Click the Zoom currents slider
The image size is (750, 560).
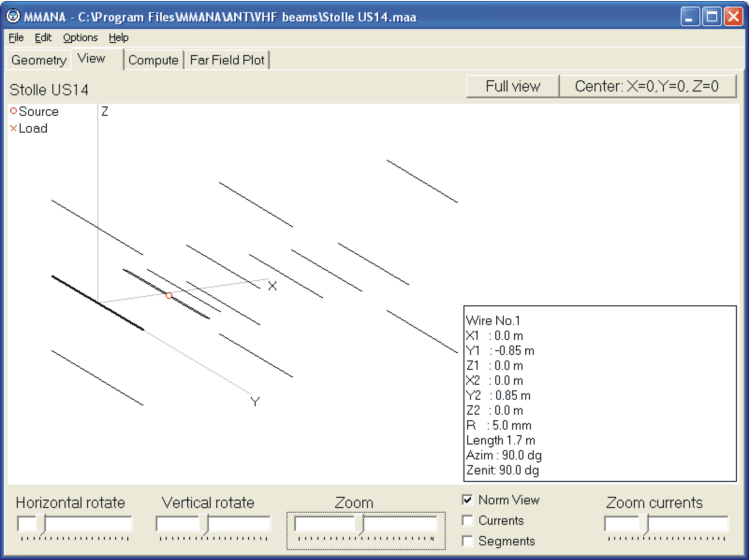[666, 524]
